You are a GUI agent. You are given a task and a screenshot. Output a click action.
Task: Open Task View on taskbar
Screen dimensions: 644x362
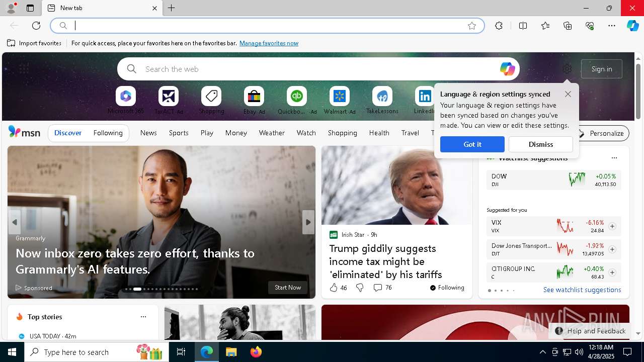pos(181,352)
